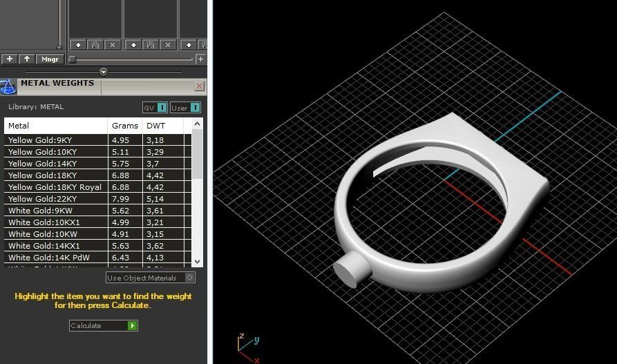
Task: Click the metal list scrollbar thumb
Action: (197, 154)
